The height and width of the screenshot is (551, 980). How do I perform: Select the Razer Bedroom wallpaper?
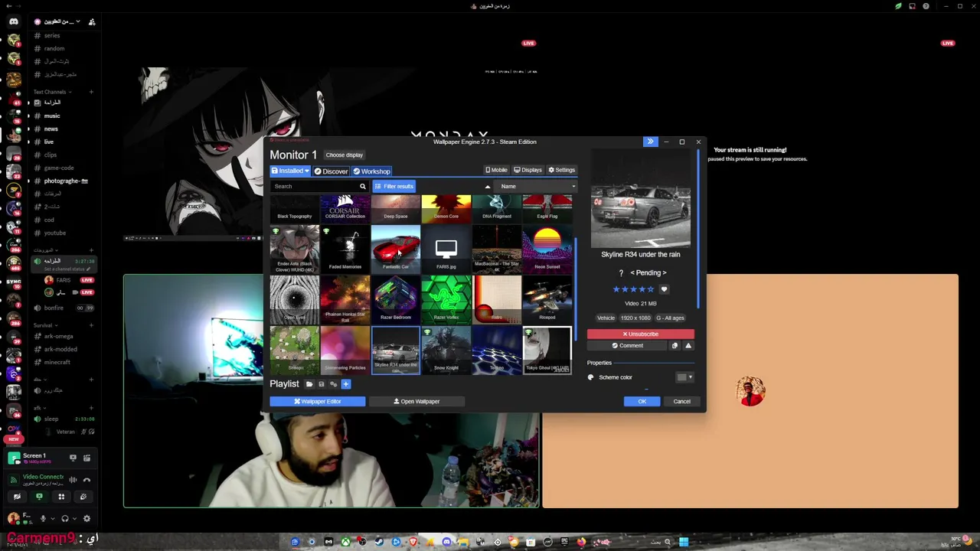[396, 298]
